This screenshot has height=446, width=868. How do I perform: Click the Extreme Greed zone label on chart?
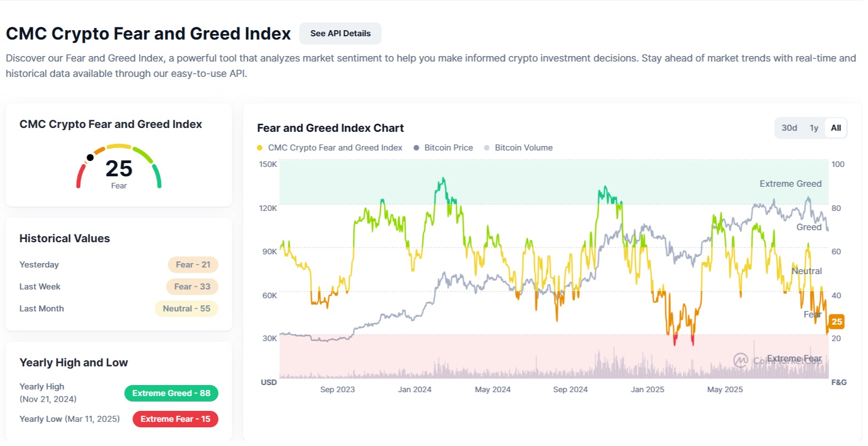pos(790,184)
